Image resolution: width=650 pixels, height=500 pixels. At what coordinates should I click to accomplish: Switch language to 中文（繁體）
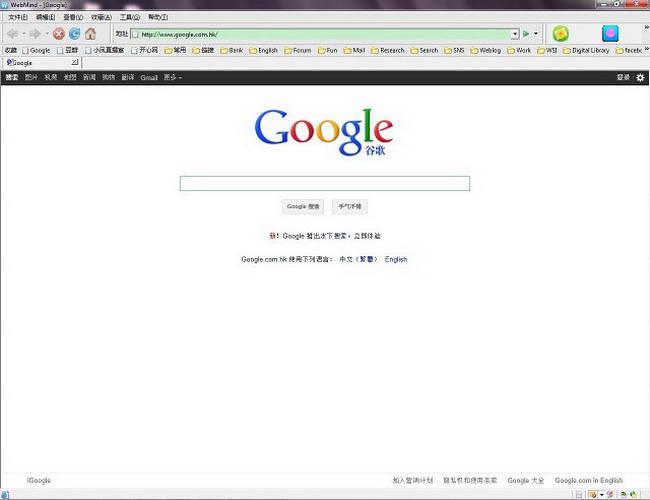(359, 260)
